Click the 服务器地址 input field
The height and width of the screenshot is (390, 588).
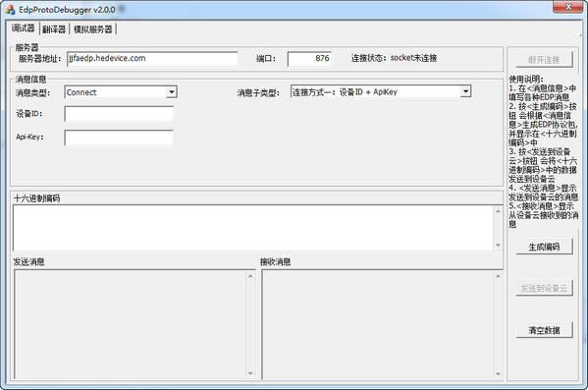click(152, 59)
